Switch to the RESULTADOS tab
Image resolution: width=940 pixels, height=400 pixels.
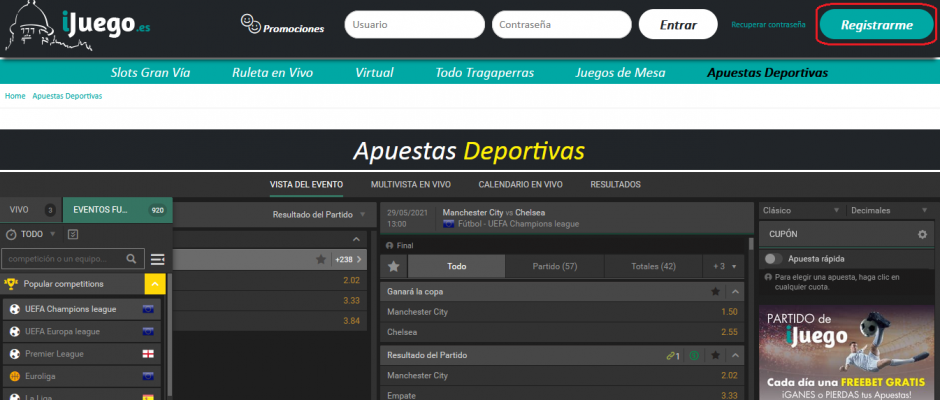click(x=616, y=185)
